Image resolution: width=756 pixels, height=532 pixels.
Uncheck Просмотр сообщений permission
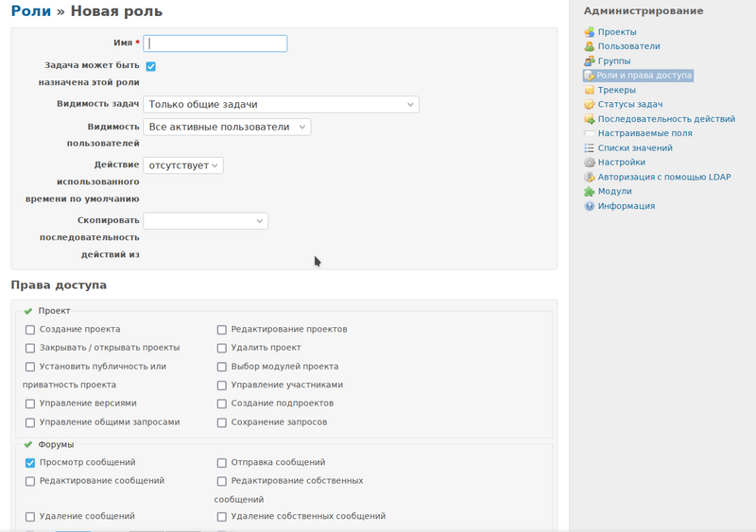pyautogui.click(x=30, y=462)
